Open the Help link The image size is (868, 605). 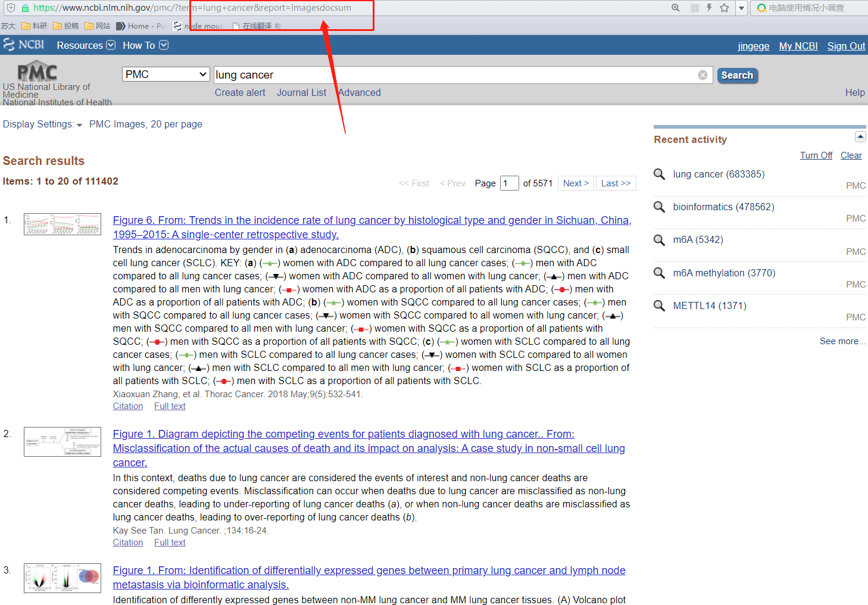[x=855, y=92]
